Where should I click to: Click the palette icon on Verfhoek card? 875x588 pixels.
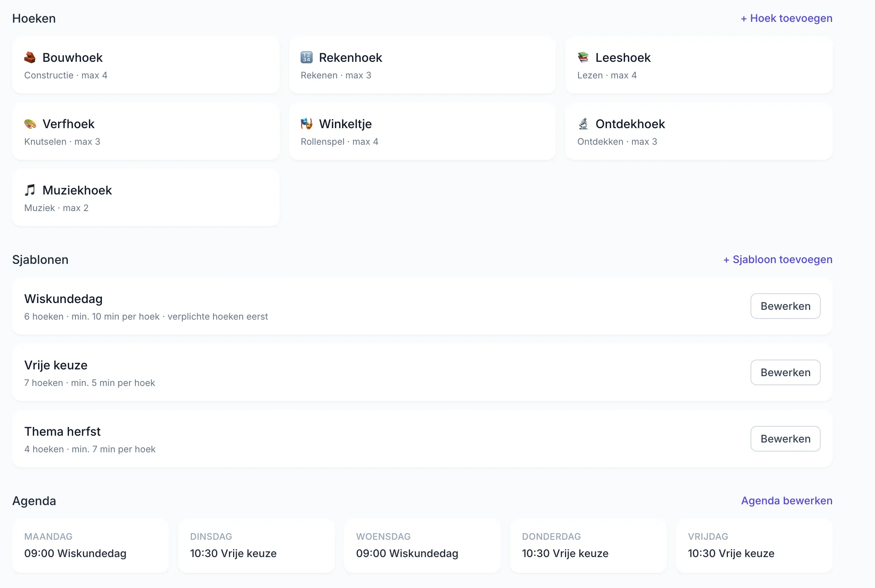point(30,124)
